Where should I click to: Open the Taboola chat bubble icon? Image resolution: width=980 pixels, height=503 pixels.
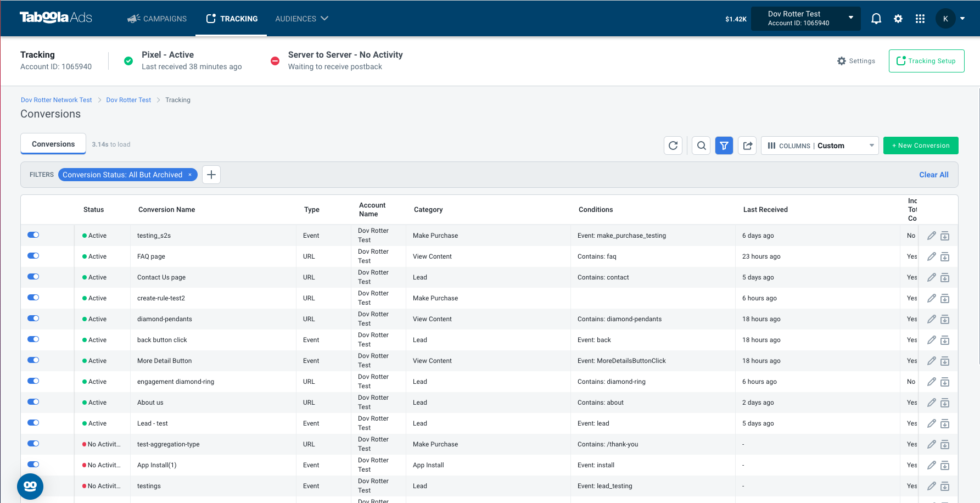(30, 486)
